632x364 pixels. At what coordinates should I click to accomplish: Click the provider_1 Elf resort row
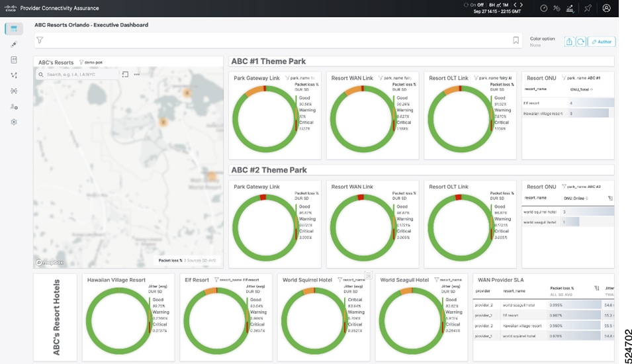point(543,316)
